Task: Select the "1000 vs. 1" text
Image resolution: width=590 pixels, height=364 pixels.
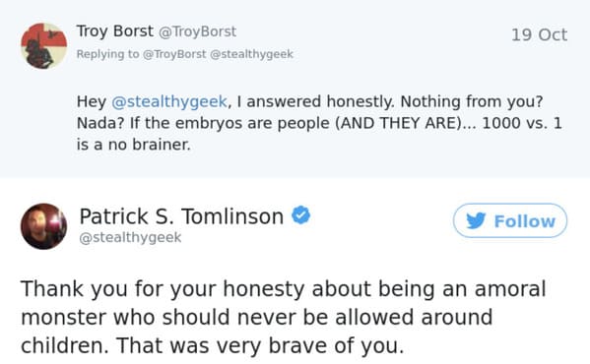Action: (x=522, y=123)
